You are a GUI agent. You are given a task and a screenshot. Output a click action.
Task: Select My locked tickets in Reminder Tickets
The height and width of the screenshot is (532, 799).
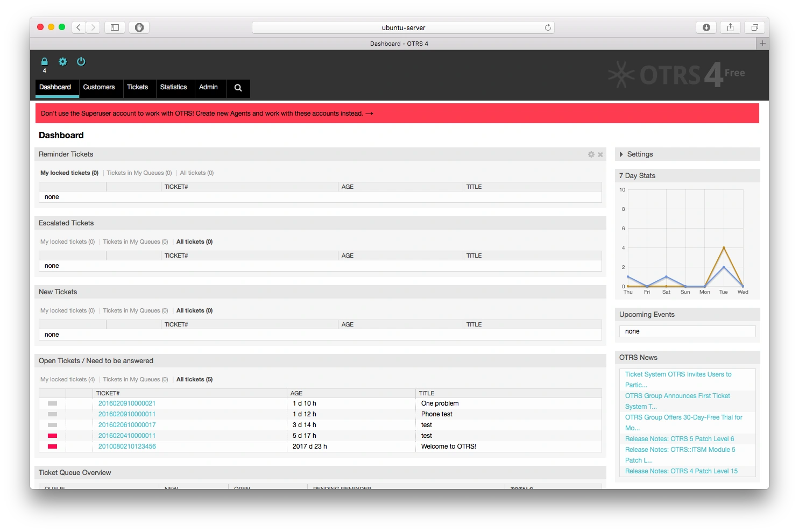[69, 173]
